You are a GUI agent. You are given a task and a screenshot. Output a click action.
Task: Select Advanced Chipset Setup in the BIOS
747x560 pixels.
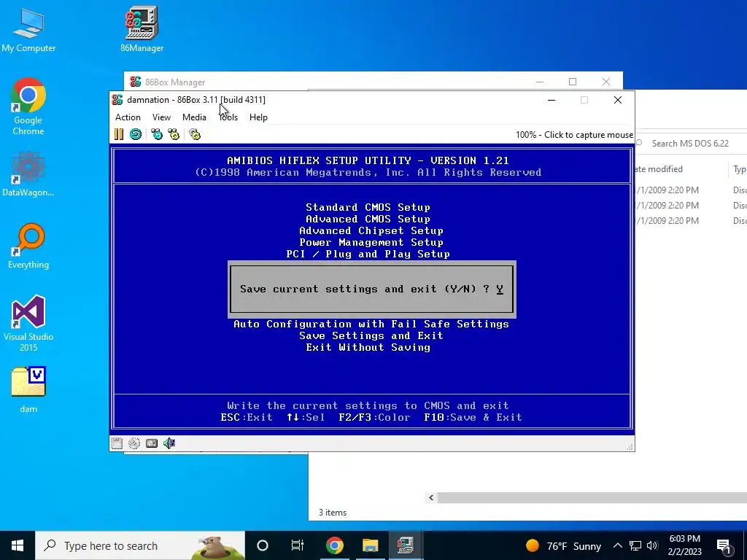click(x=371, y=230)
